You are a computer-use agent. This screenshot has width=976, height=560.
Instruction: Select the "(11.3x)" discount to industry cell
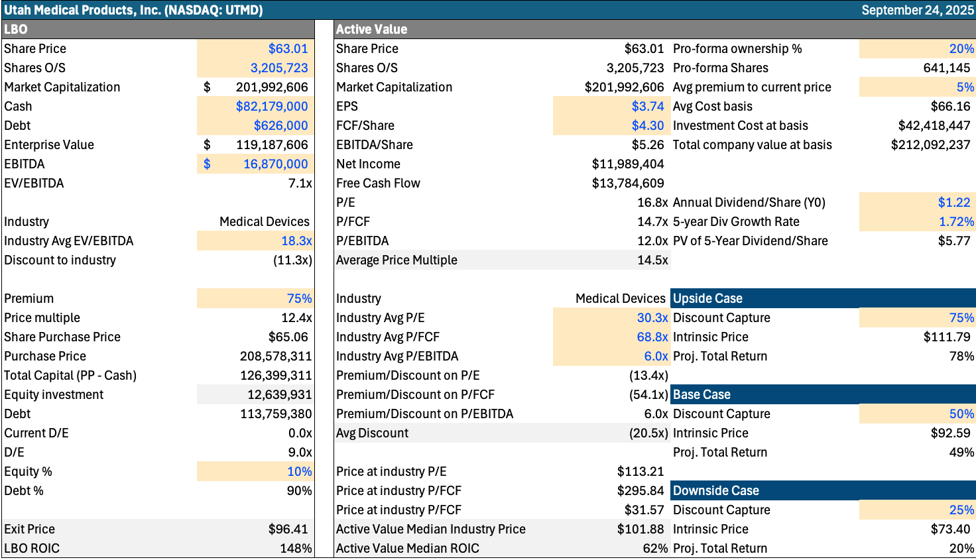tap(292, 260)
